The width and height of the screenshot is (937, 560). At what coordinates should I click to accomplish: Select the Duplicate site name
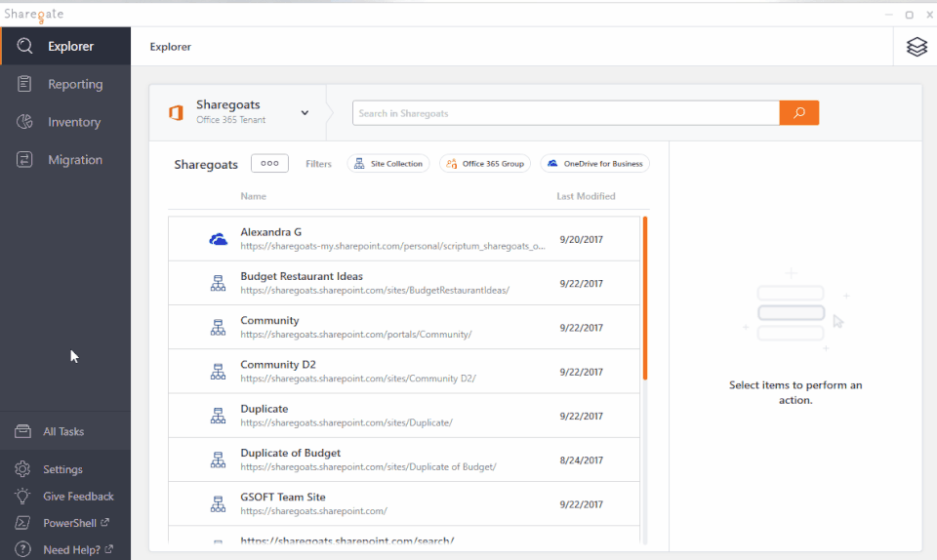point(265,409)
